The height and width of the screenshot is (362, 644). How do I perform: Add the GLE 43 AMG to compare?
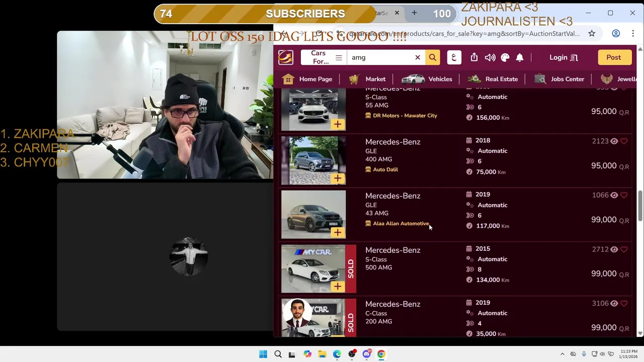click(x=338, y=232)
